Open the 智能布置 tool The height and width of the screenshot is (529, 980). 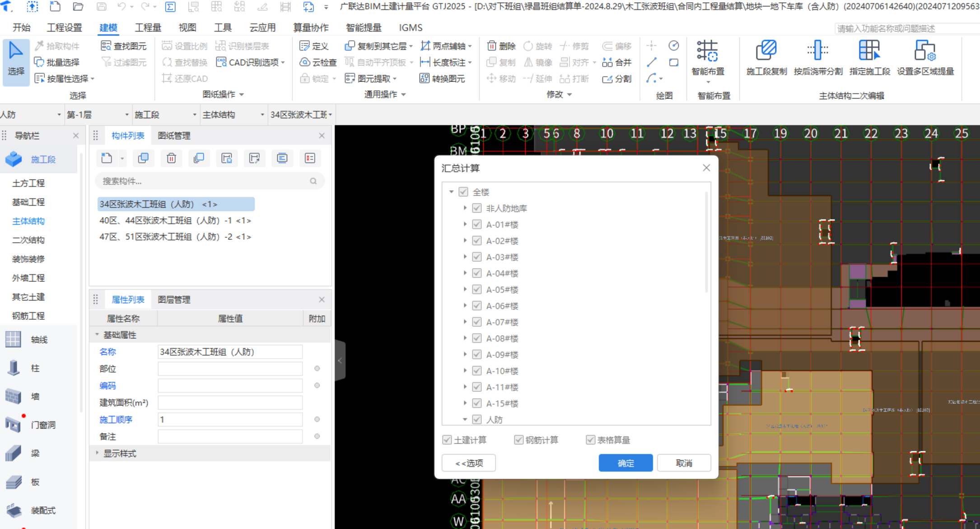(x=708, y=61)
